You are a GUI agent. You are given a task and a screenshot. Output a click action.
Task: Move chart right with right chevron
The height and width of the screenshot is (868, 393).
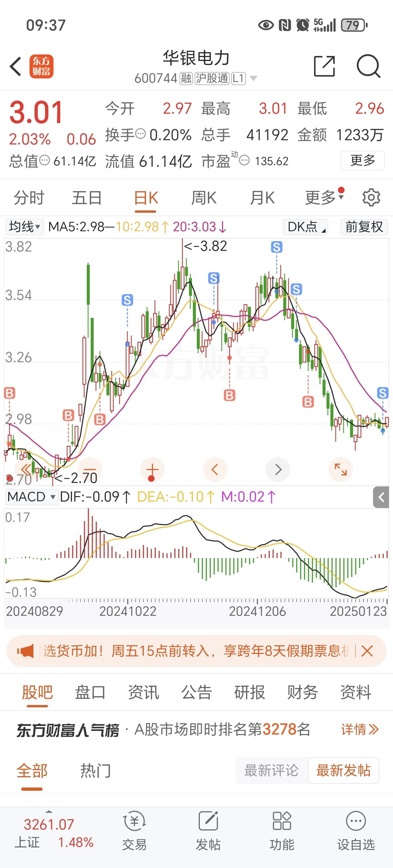coord(278,469)
